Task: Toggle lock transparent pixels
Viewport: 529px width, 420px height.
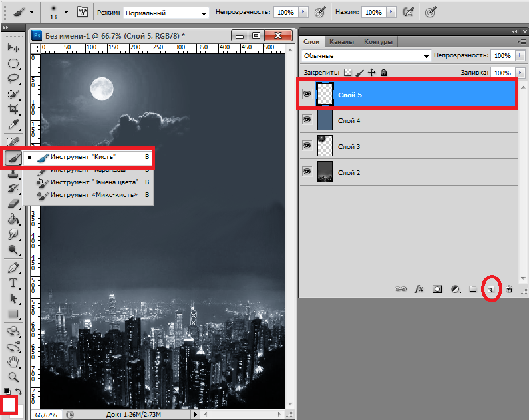Action: point(347,72)
